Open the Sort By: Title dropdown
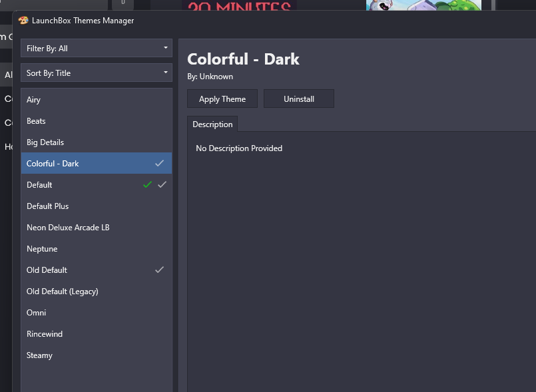536x392 pixels. [97, 73]
